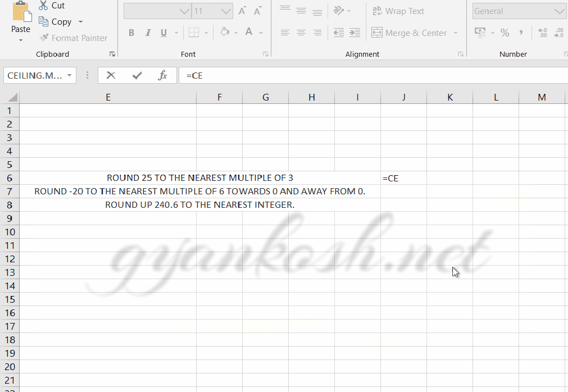Expand the Fill Color options
568x392 pixels.
(235, 33)
